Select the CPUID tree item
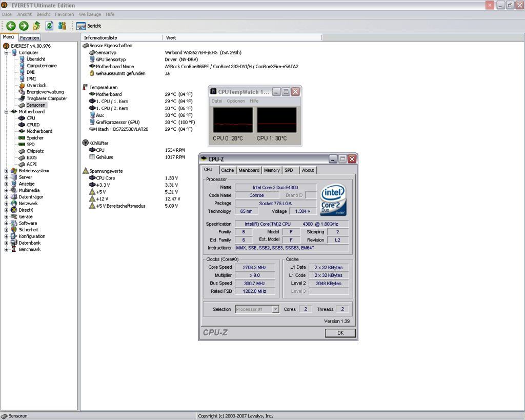 click(33, 125)
